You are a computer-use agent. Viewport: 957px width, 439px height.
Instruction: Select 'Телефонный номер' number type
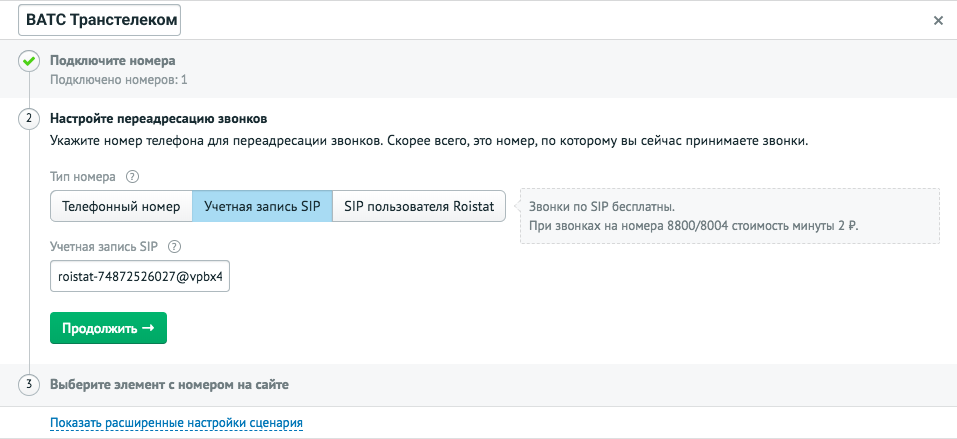click(x=121, y=206)
